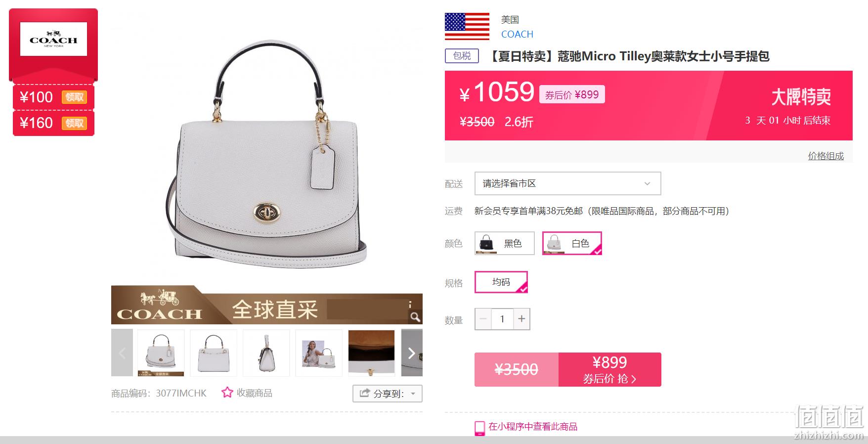868x444 pixels.
Task: Click the star icon to favorite product
Action: [x=227, y=393]
